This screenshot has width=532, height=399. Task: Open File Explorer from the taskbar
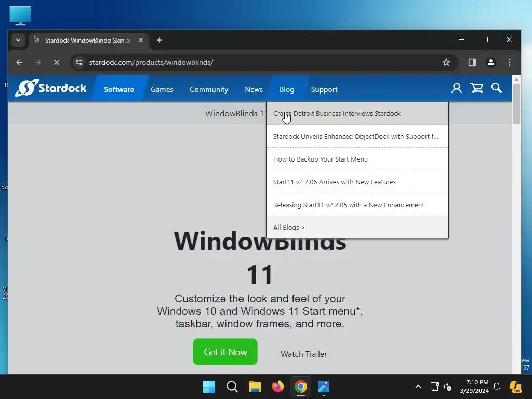255,387
